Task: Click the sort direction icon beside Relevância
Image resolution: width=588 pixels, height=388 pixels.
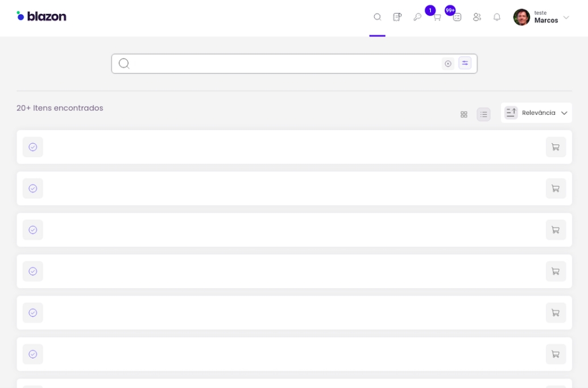Action: [x=511, y=112]
